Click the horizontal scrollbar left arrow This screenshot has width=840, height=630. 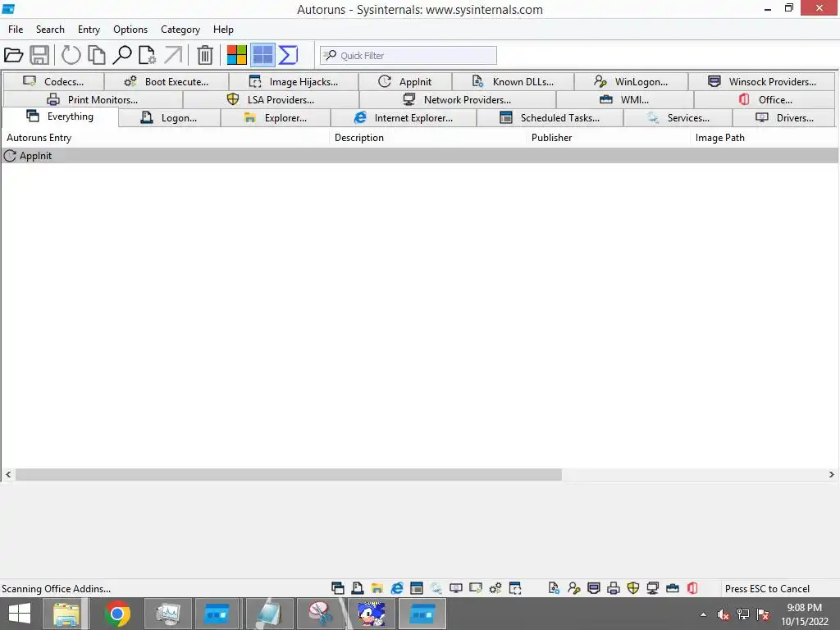pyautogui.click(x=8, y=475)
